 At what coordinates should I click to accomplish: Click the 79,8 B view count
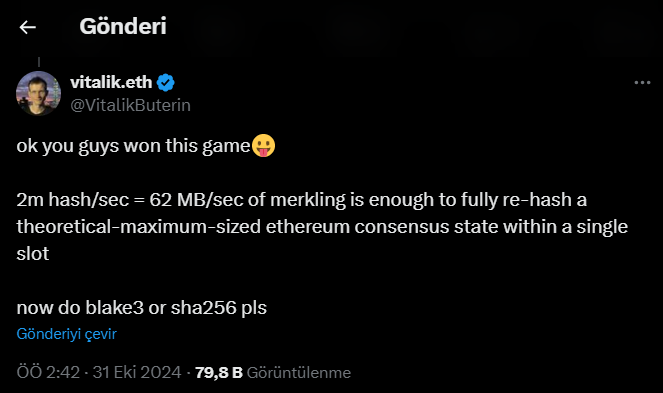coord(219,372)
